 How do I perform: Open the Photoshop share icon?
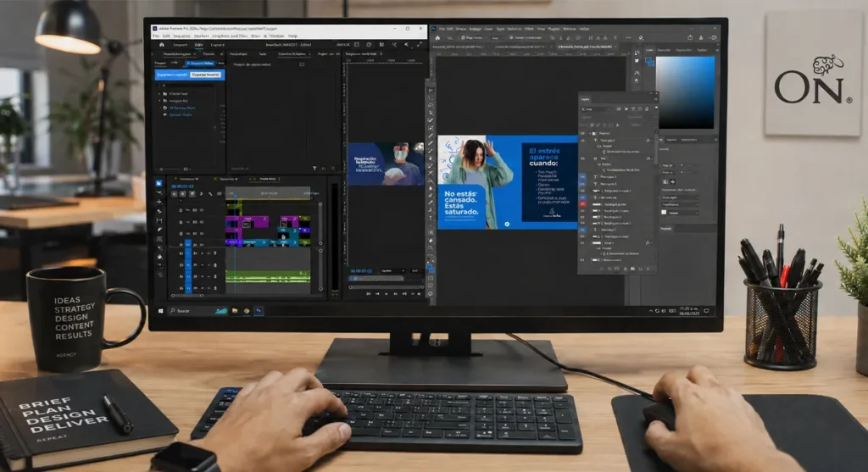(x=690, y=37)
